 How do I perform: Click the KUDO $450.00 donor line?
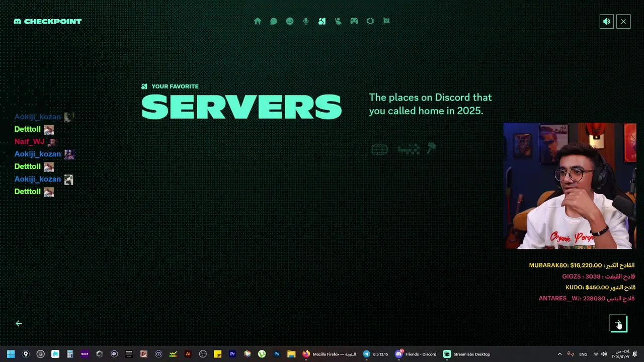tap(600, 288)
